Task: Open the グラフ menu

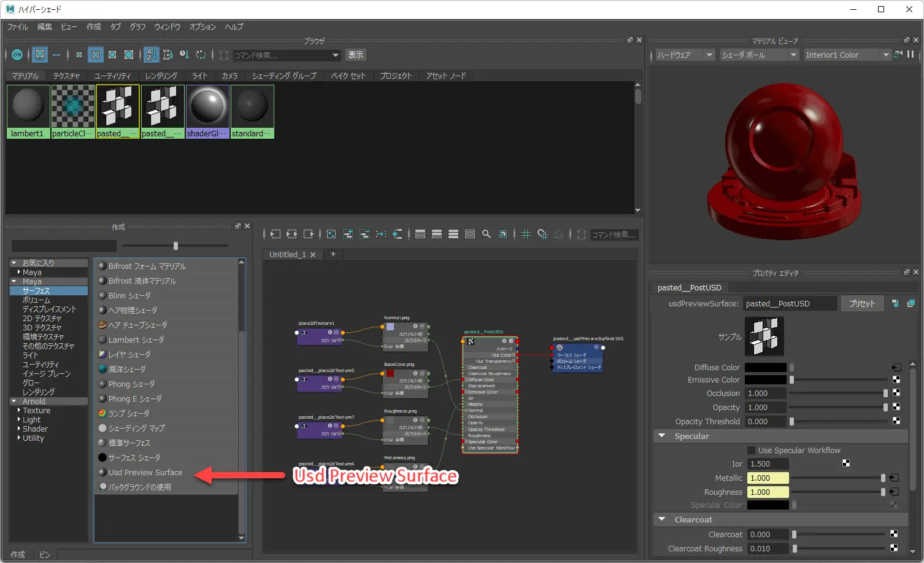Action: click(x=137, y=26)
